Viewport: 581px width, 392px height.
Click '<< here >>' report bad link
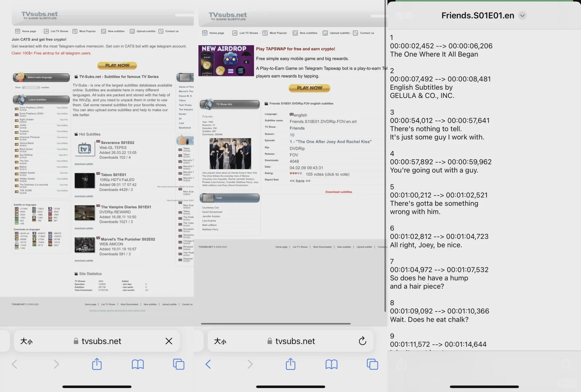[x=300, y=181]
